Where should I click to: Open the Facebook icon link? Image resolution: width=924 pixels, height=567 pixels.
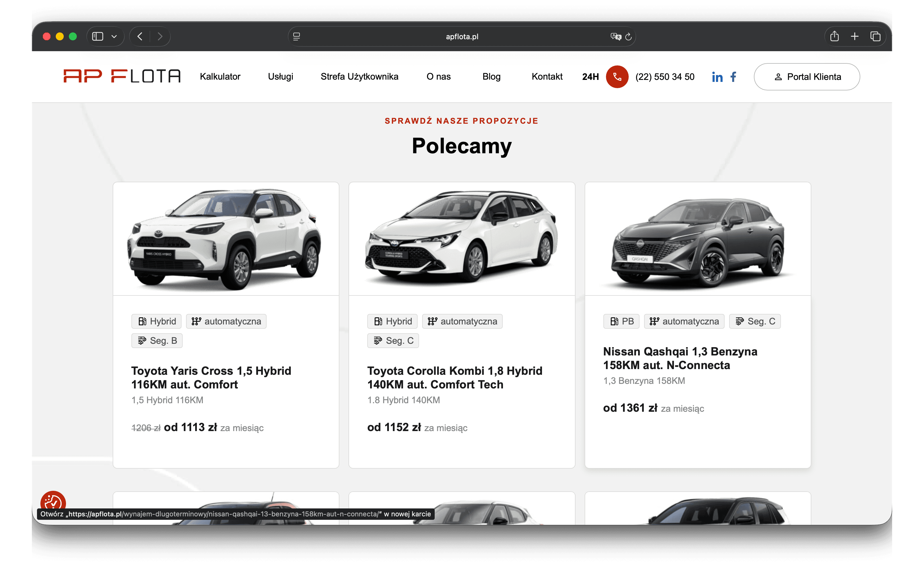tap(733, 77)
